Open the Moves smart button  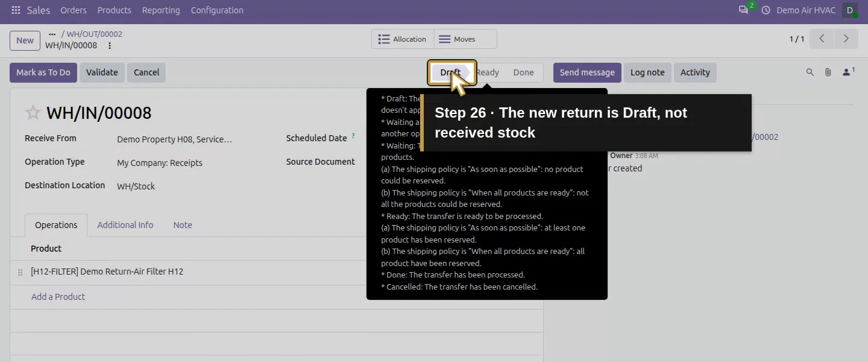(465, 39)
